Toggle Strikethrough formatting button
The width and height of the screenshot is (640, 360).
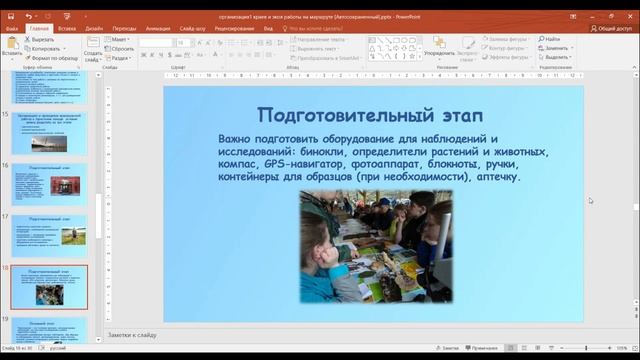pyautogui.click(x=178, y=55)
